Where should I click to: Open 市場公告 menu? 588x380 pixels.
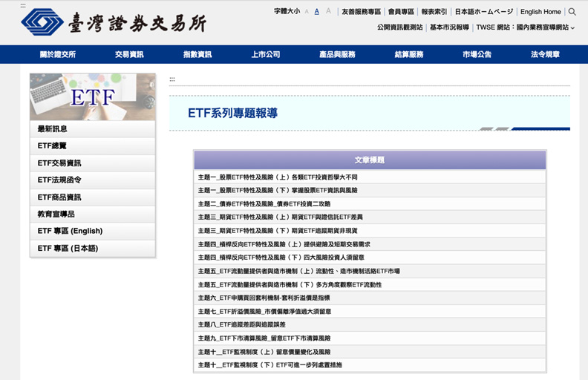click(x=477, y=54)
